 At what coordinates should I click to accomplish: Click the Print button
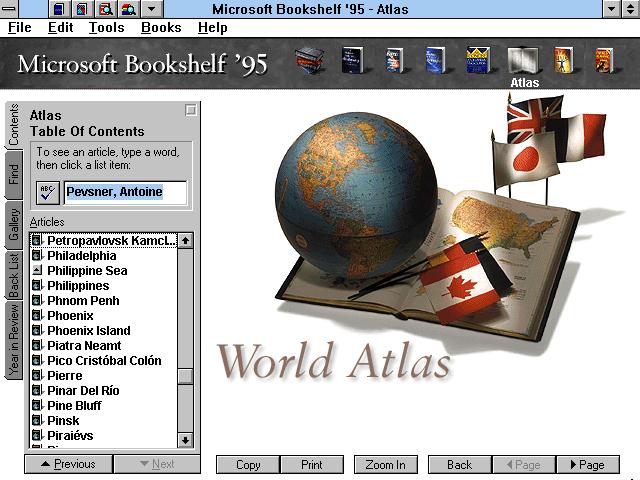pos(312,464)
